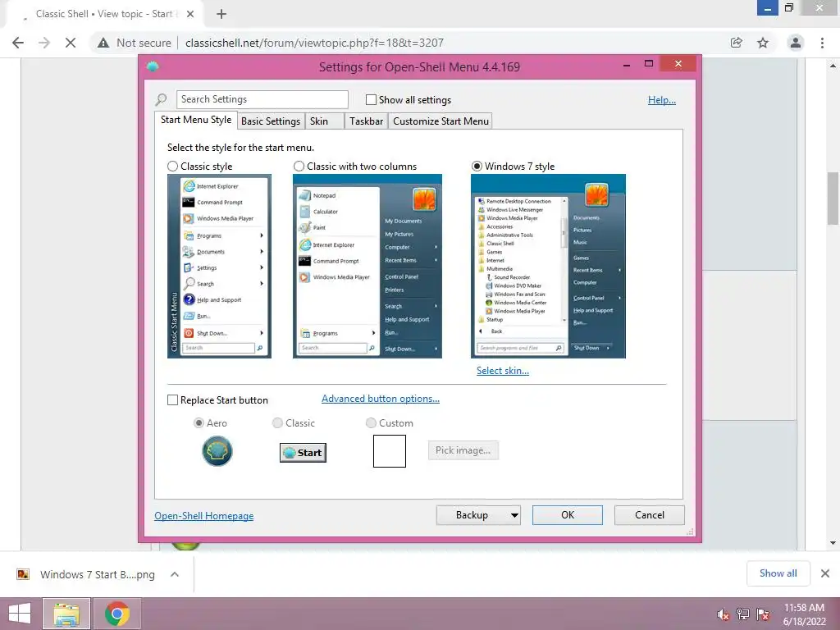Click the Not secure warning icon
840x630 pixels.
103,43
